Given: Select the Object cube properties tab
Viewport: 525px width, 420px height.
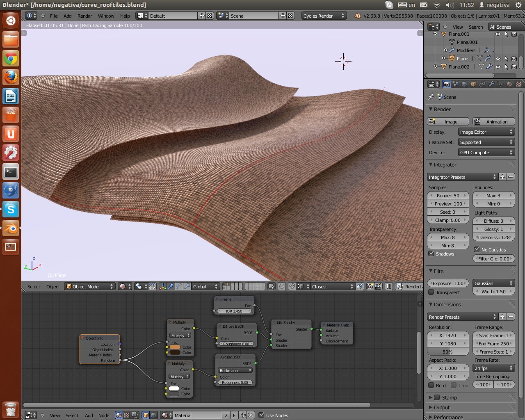Looking at the screenshot, I should coord(473,84).
